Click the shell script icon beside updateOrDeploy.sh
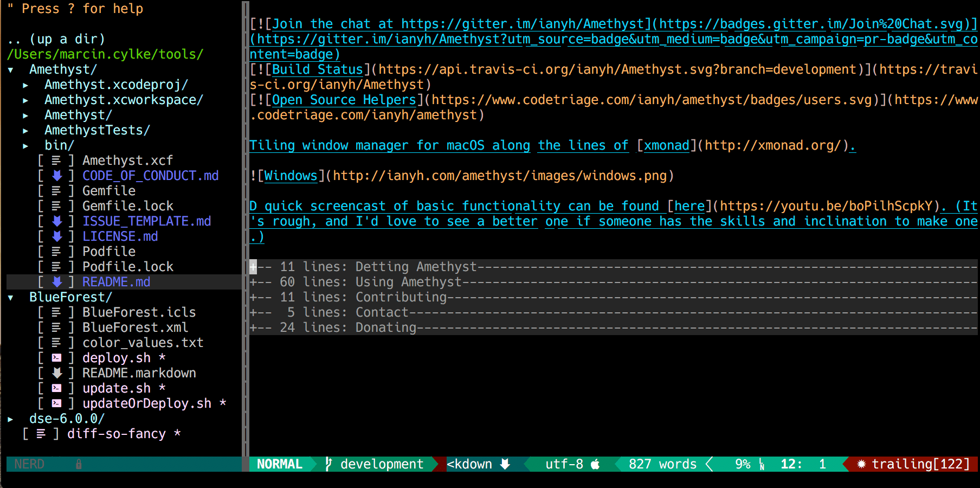980x488 pixels. click(56, 403)
